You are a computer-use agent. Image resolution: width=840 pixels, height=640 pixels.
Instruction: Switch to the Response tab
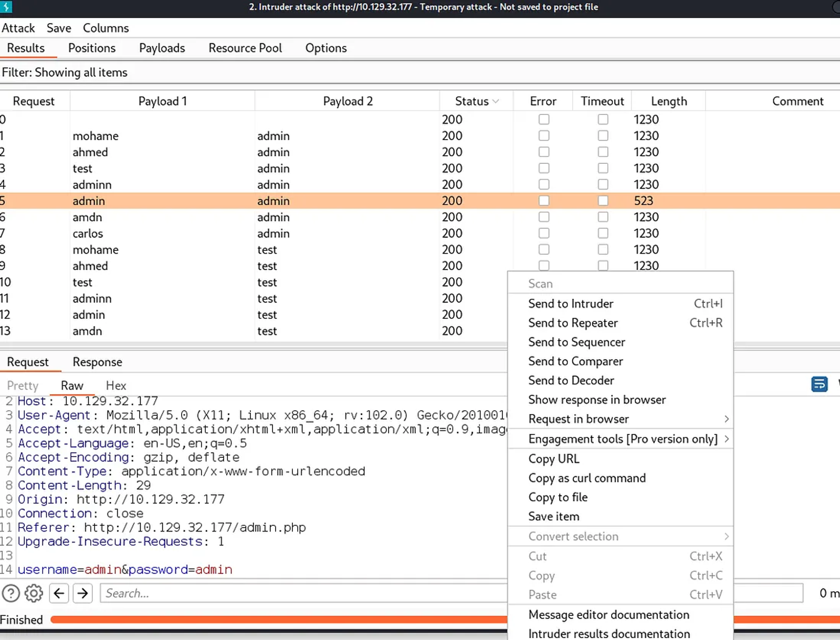97,362
